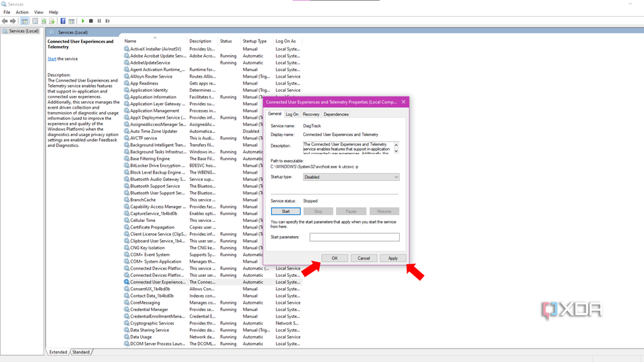Screen dimensions: 644x362
Task: Switch to the Recovery tab
Action: pyautogui.click(x=311, y=115)
